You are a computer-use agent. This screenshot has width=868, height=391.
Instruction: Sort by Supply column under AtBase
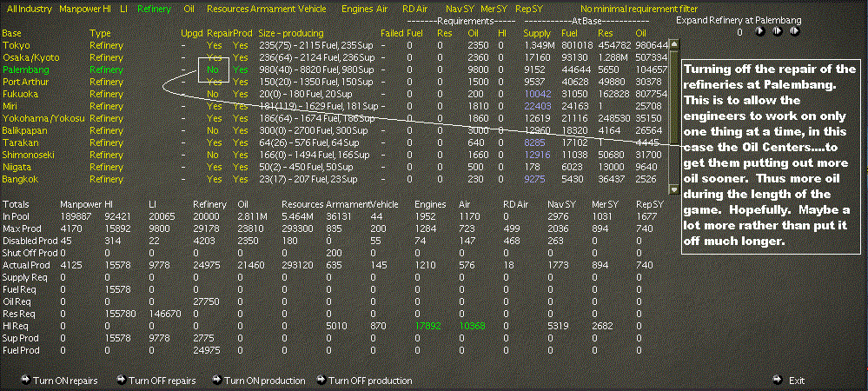tap(537, 33)
